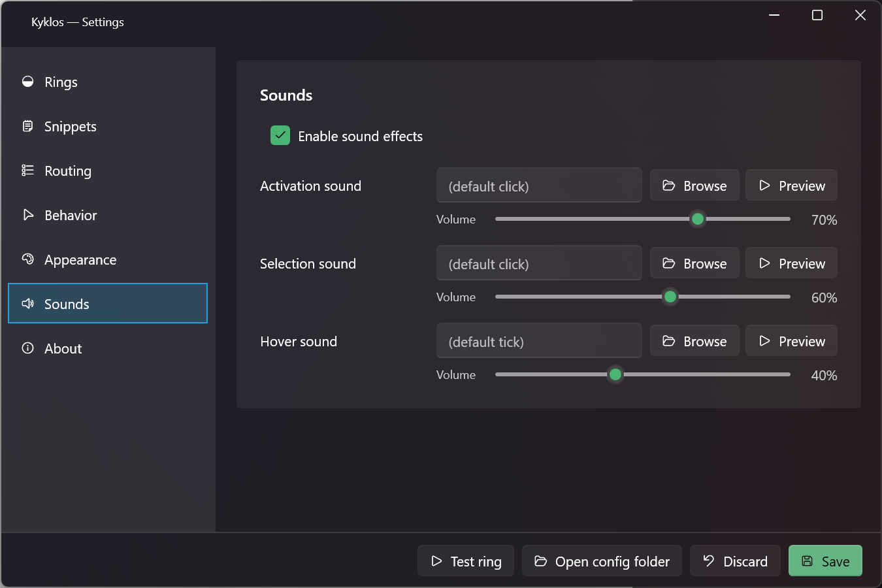Click the Activation sound file path field
This screenshot has width=882, height=588.
click(x=539, y=186)
